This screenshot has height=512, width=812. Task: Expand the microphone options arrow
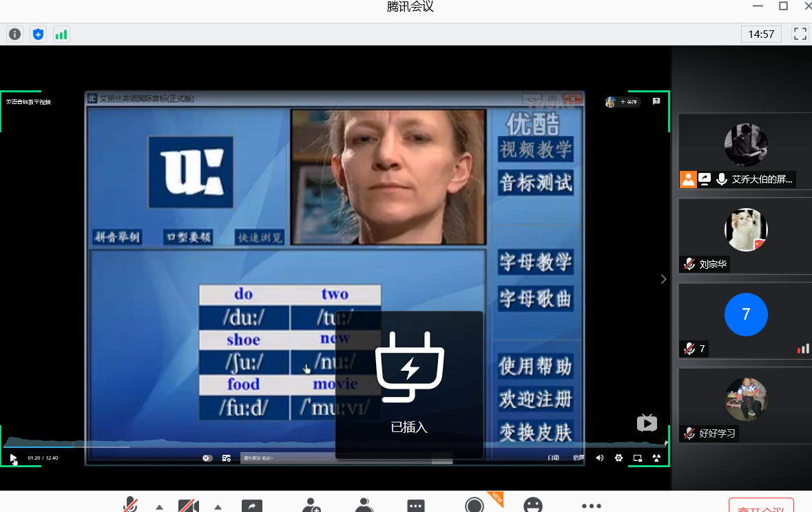(160, 507)
